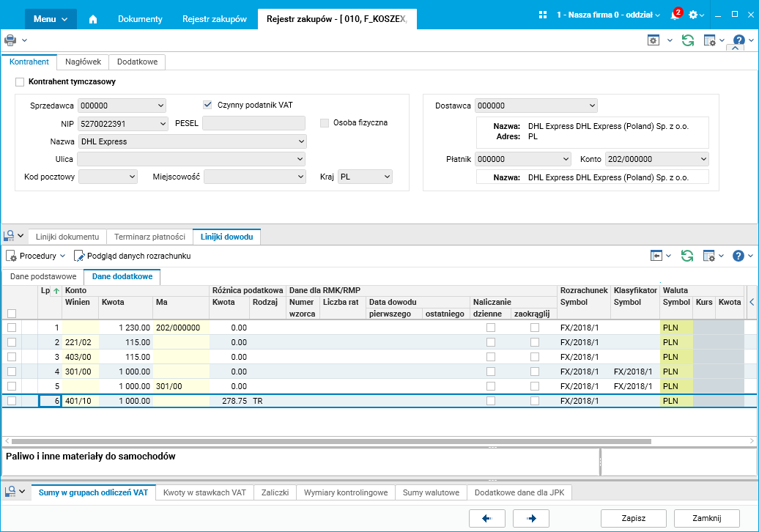Expand the Sprzedawca dropdown

pos(160,106)
